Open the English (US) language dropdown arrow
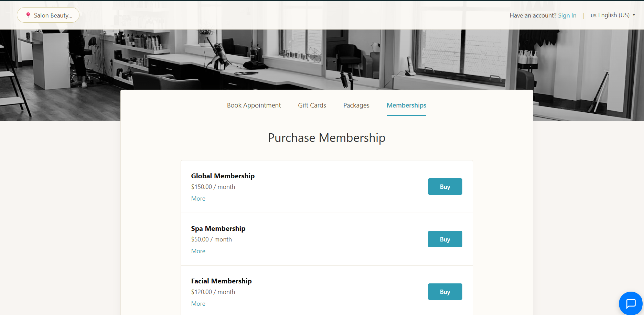Image resolution: width=644 pixels, height=315 pixels. pyautogui.click(x=634, y=15)
